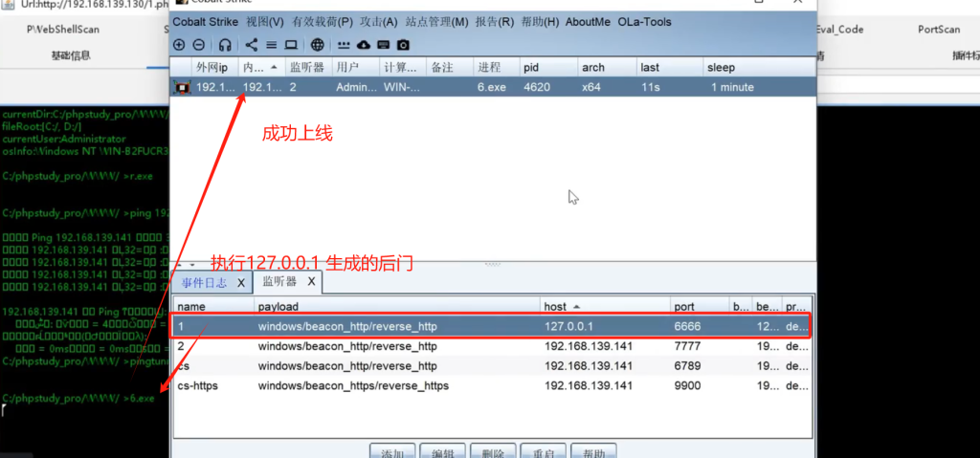Select listener row with port 7777
The width and height of the screenshot is (980, 458).
[x=493, y=346]
